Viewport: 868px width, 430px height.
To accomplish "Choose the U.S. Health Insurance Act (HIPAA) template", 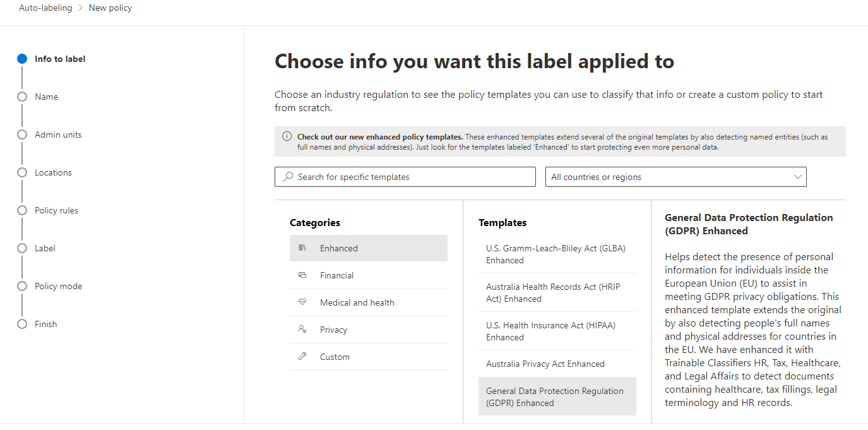I will [550, 331].
